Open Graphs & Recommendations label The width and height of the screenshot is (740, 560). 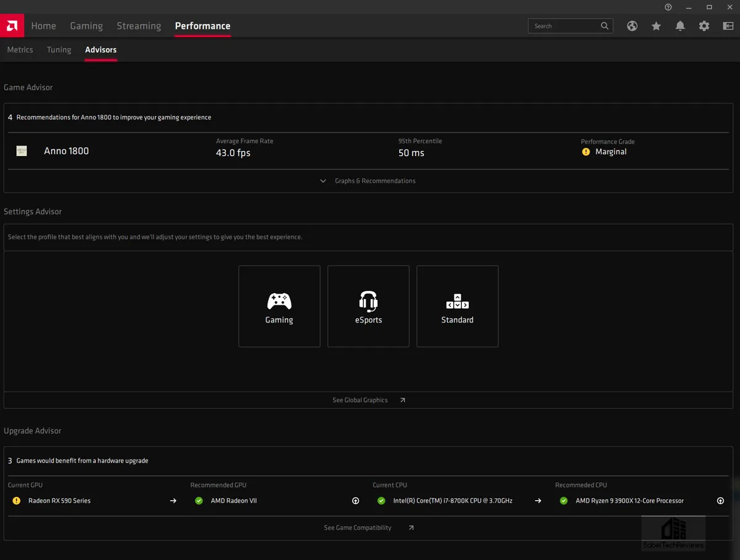tap(375, 181)
